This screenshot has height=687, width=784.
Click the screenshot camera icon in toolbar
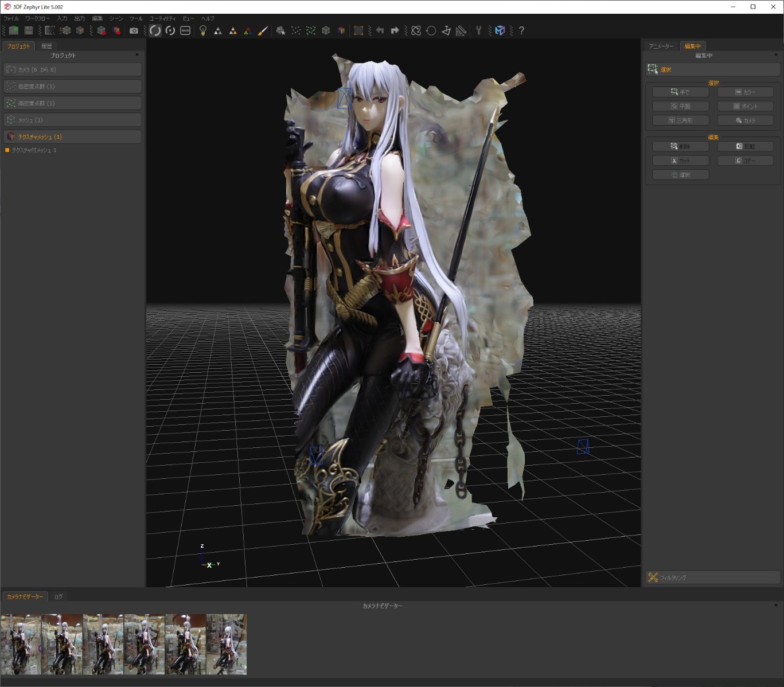[x=134, y=30]
